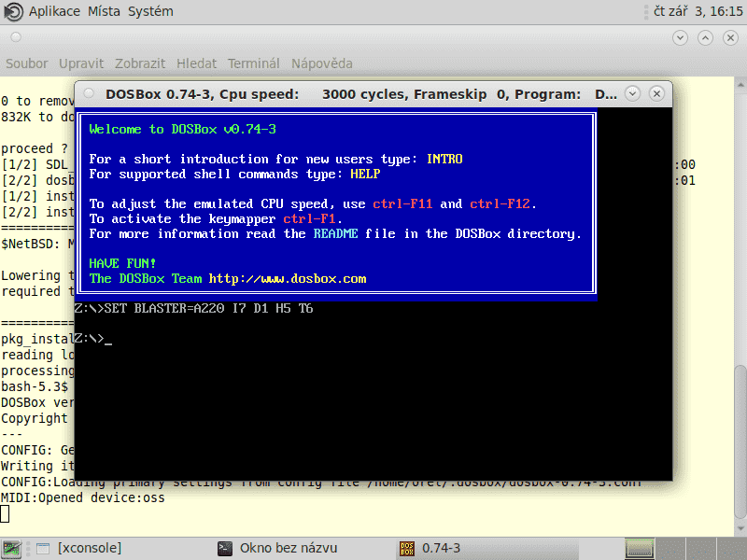Click the ctrl-F12 shortcut text

[500, 203]
